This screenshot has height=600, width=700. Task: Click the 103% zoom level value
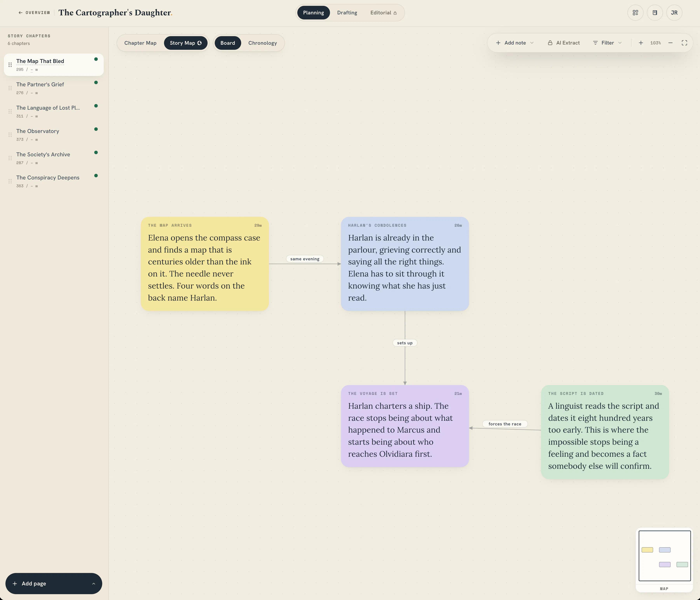(x=655, y=43)
